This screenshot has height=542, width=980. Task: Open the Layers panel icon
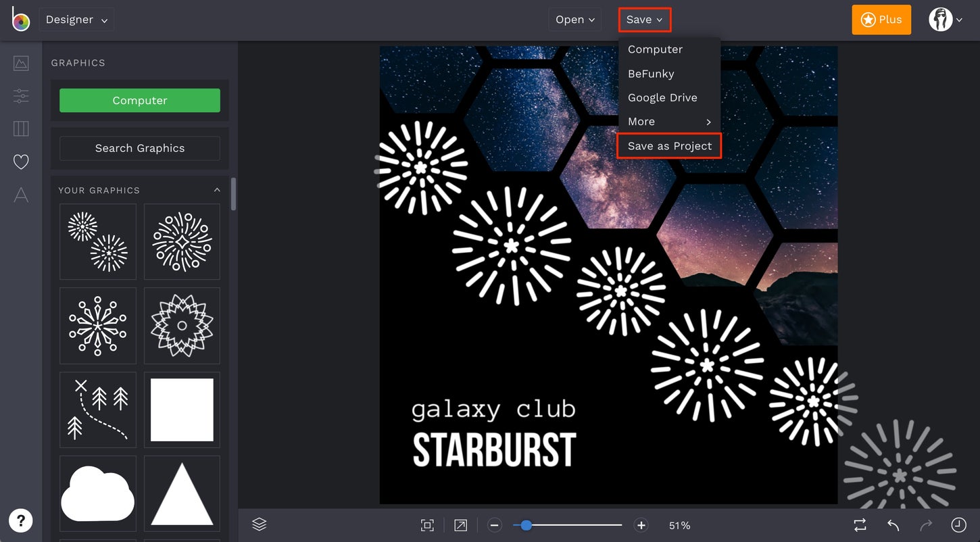pyautogui.click(x=260, y=524)
